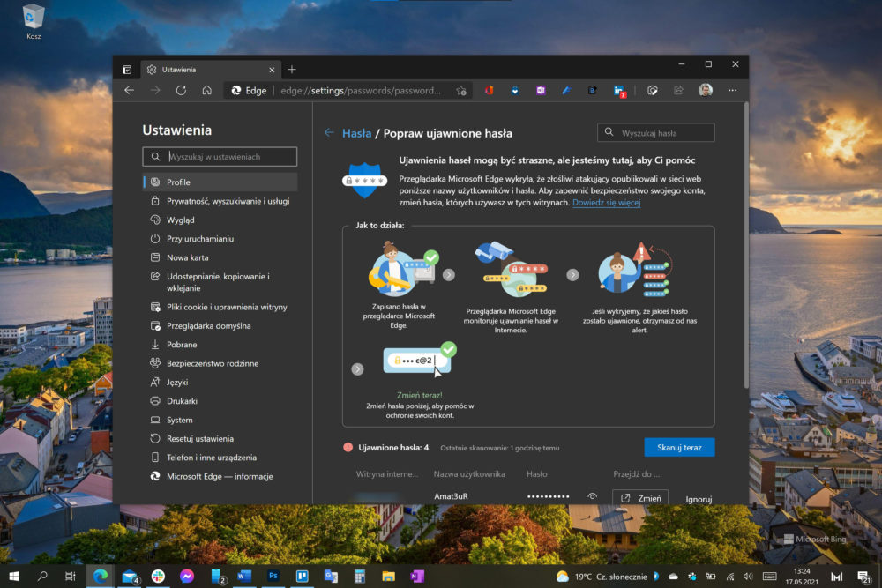Click the settings page vertical scrollbar
The image size is (882, 588).
coord(746,246)
